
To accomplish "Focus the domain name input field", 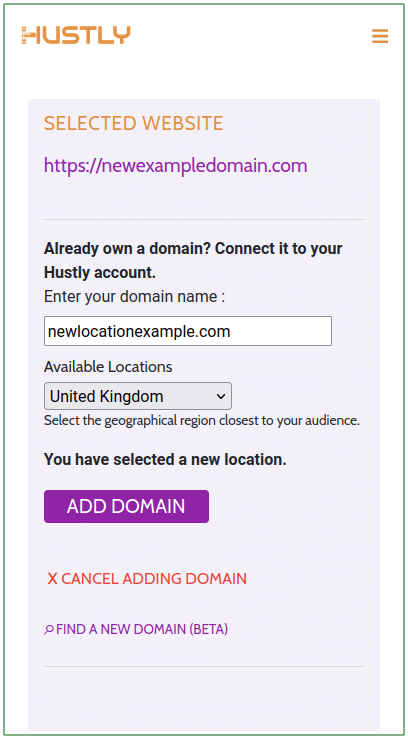I will [x=188, y=331].
